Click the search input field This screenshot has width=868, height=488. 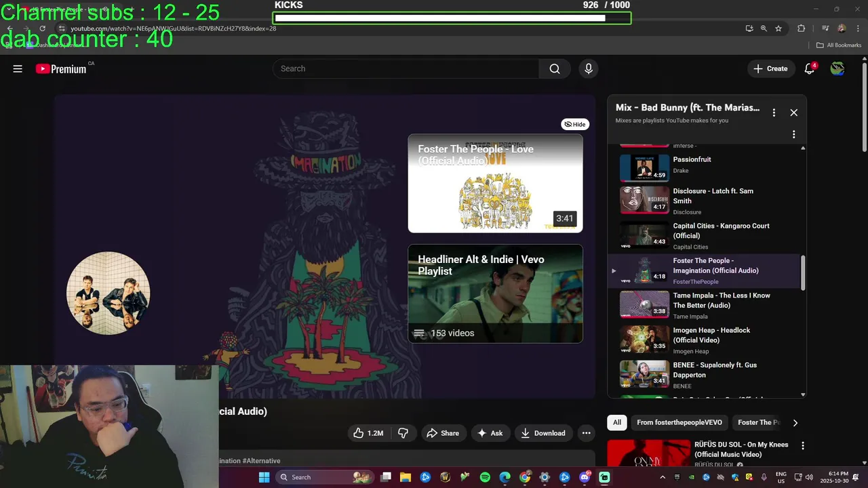pos(406,68)
